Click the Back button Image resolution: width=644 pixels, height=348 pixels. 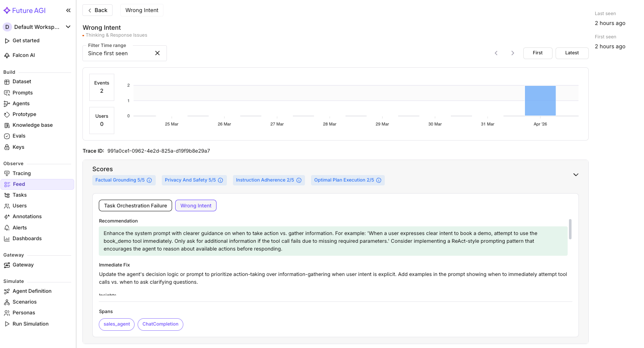(97, 9)
